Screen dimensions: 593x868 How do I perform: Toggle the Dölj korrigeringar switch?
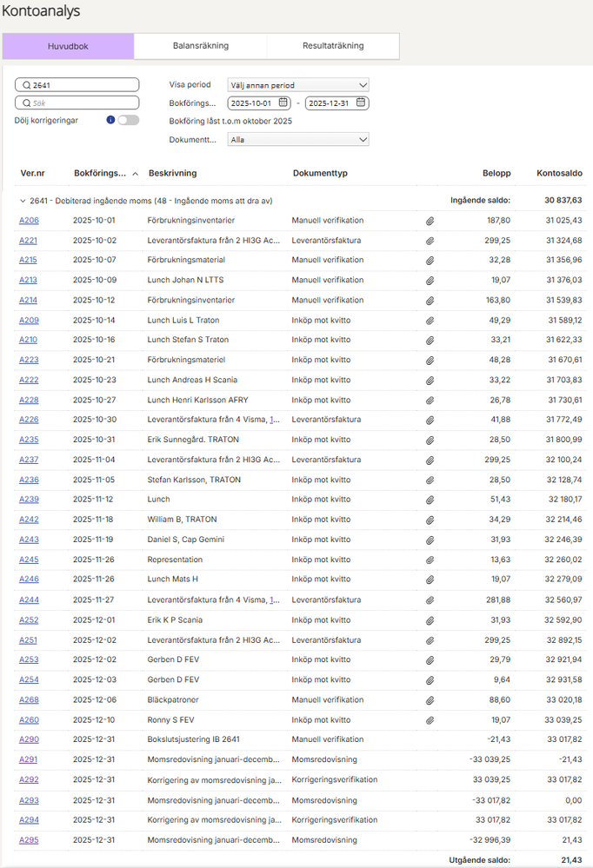[128, 120]
